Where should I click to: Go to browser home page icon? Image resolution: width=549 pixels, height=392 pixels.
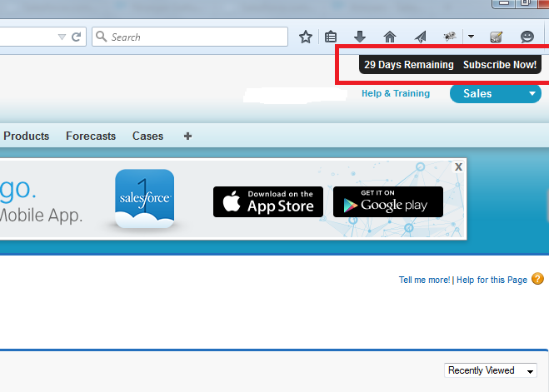coord(390,37)
